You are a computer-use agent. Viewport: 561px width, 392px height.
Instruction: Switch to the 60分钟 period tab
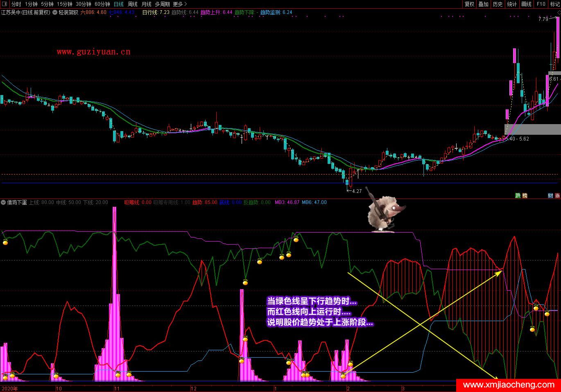102,4
